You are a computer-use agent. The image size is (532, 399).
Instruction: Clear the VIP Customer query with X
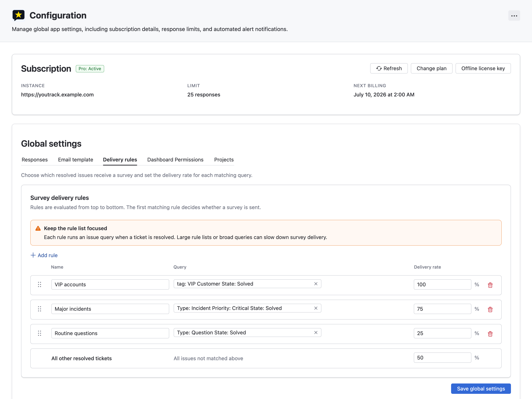click(x=316, y=284)
